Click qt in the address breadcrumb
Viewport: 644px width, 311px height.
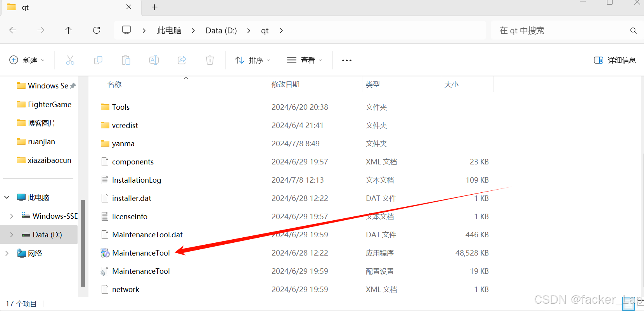coord(265,31)
